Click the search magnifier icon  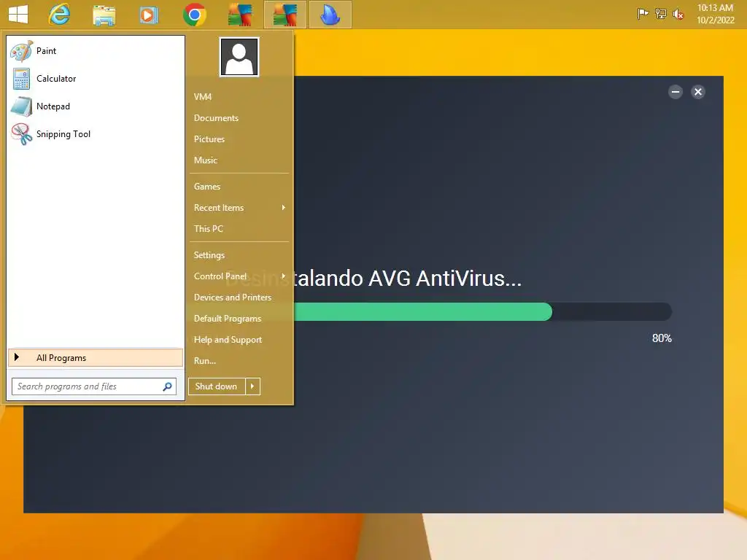(x=167, y=386)
